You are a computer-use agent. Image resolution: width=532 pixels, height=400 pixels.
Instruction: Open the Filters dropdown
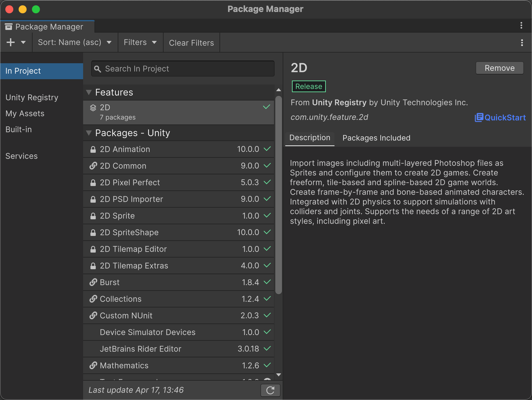pyautogui.click(x=140, y=42)
